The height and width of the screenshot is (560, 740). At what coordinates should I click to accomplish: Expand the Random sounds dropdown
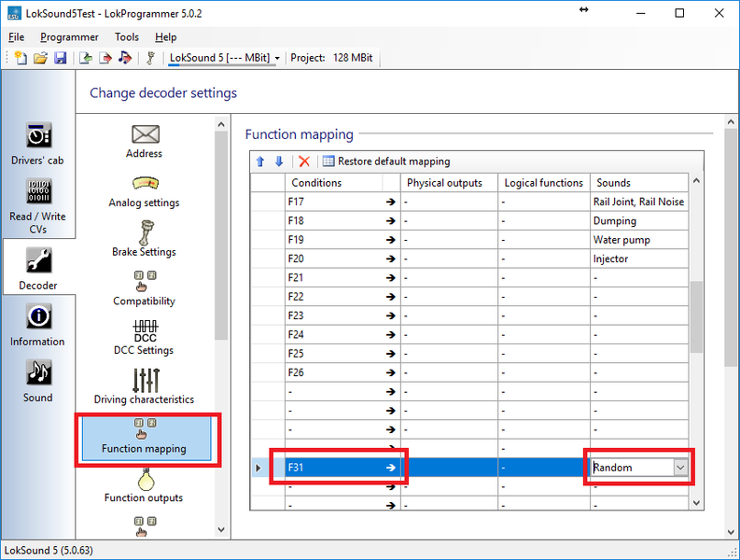tap(680, 468)
